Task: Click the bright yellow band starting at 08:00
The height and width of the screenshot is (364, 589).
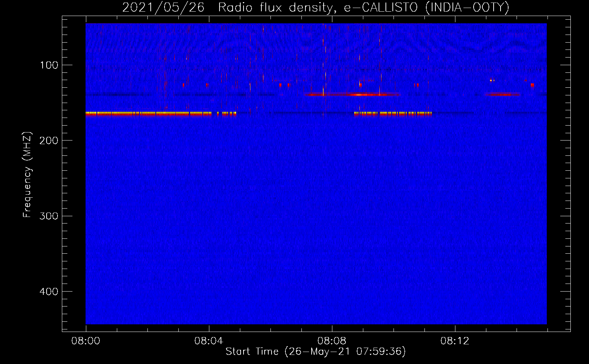Action: click(149, 114)
